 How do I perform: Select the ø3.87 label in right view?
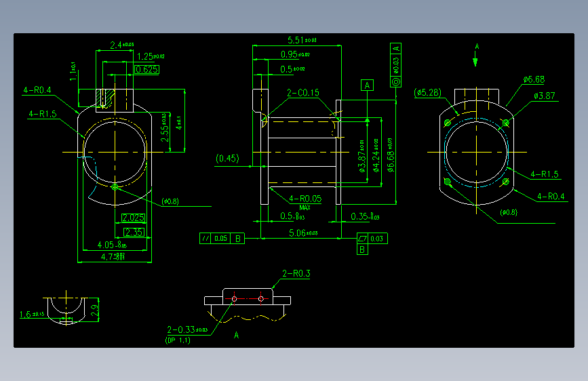pyautogui.click(x=545, y=96)
